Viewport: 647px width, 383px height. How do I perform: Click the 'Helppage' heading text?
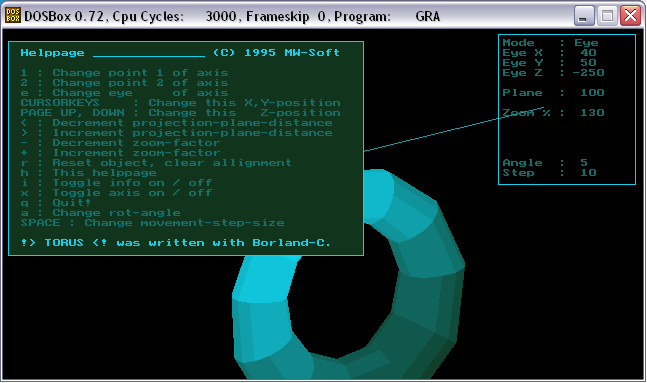pos(52,53)
